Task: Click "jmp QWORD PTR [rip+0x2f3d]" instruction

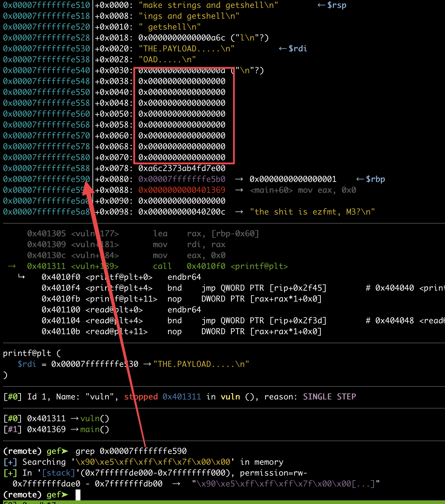Action: pyautogui.click(x=264, y=321)
